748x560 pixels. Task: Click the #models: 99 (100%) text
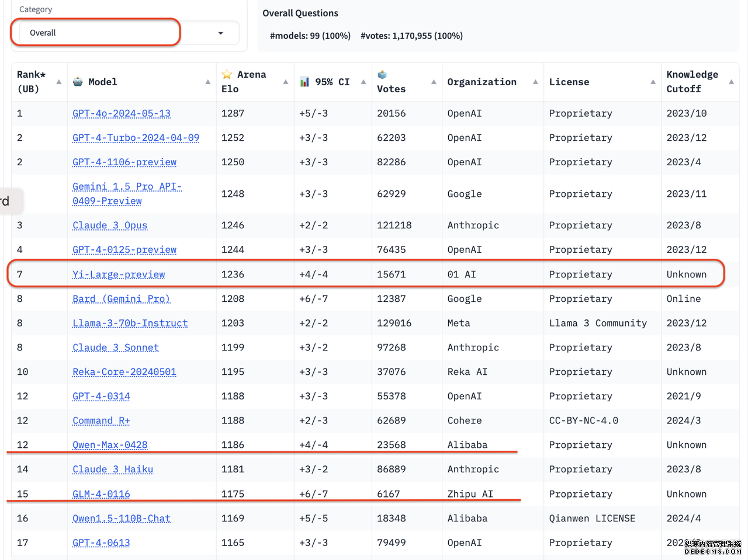click(x=310, y=36)
